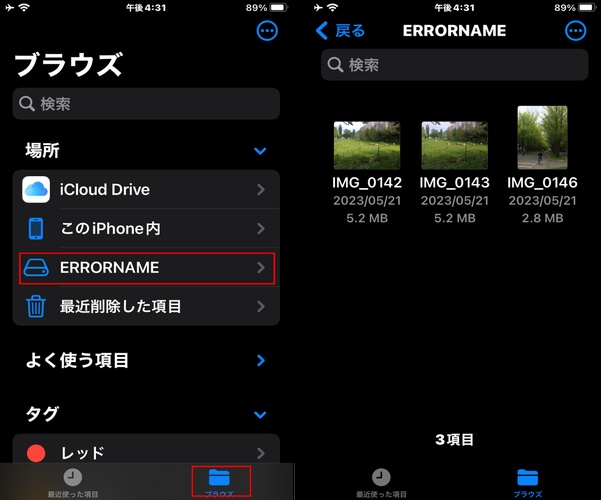The height and width of the screenshot is (500, 601).
Task: Tap the ERRORNAME navigation title
Action: 455,31
